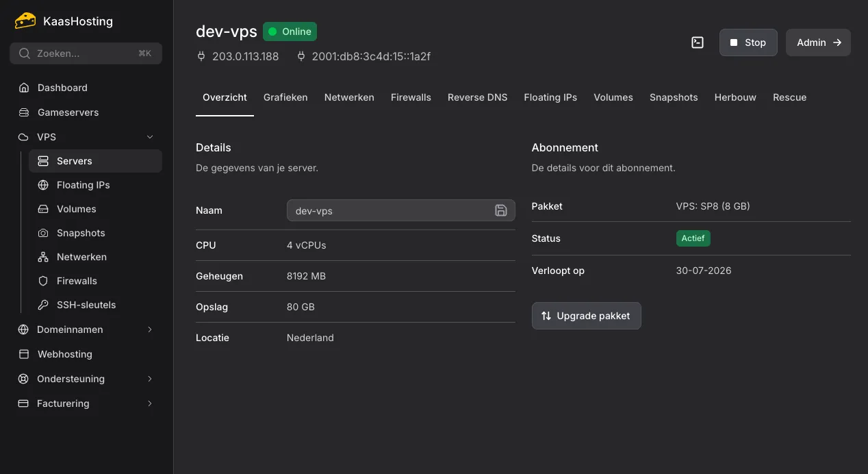
Task: Click the KaasHosting cheese logo icon
Action: (25, 21)
